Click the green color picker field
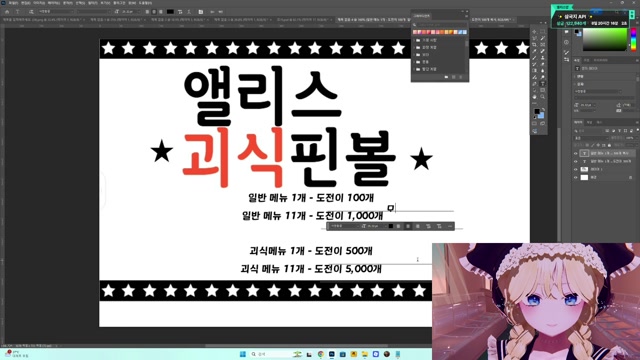This screenshot has width=640, height=360. 605,39
